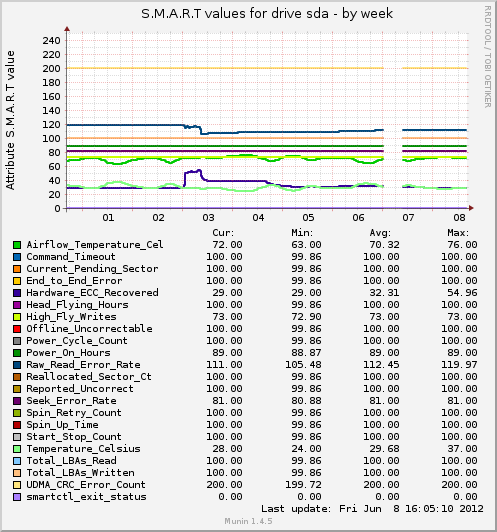This screenshot has width=497, height=532.
Task: Click the smartctl_exit_status purple swatch
Action: point(17,497)
